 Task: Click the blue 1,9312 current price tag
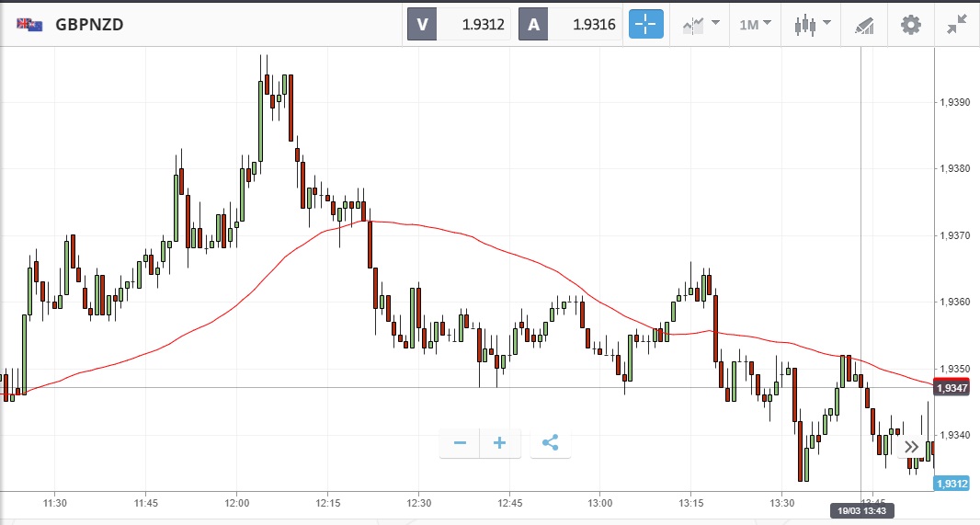tap(951, 485)
